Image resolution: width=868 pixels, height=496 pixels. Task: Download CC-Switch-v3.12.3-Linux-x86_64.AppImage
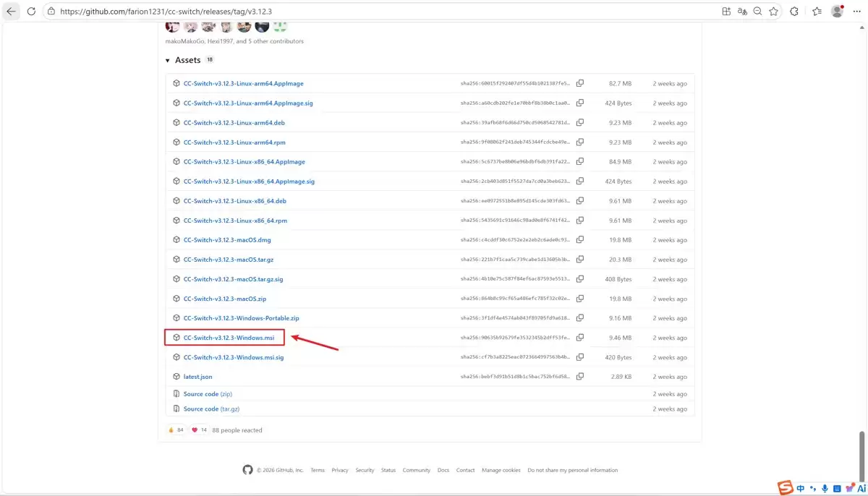click(244, 161)
